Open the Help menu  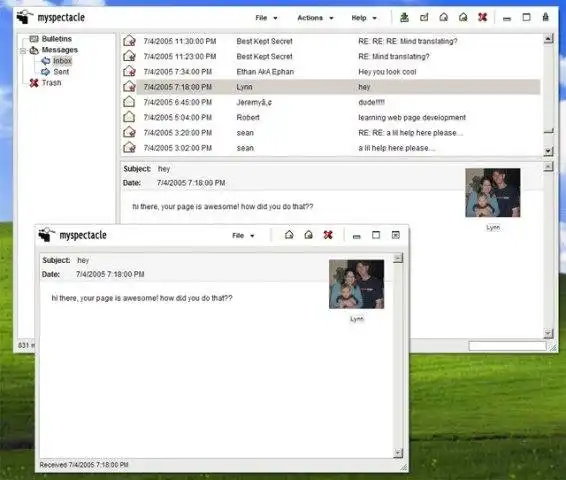(x=364, y=18)
